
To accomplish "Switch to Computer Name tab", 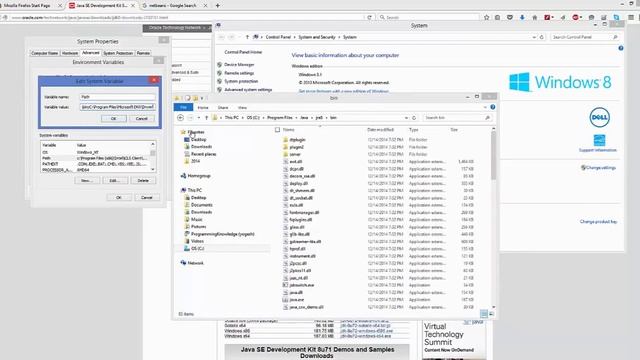I will click(44, 53).
